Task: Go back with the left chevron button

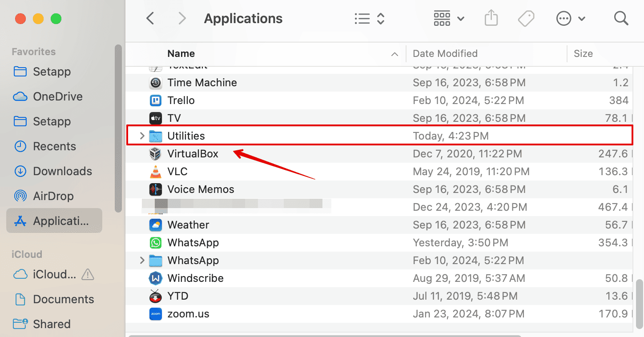Action: [150, 19]
